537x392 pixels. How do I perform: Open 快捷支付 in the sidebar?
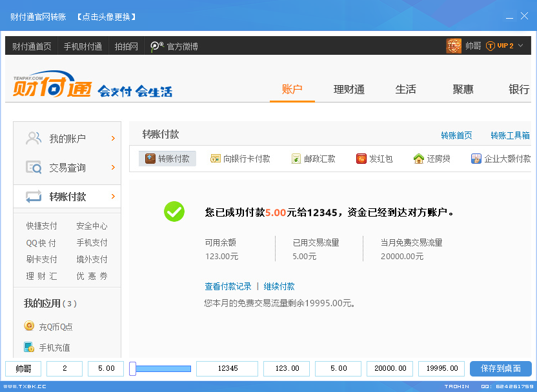coord(42,226)
